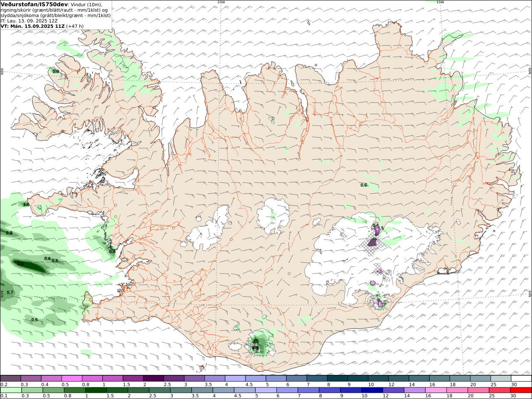This screenshot has height=399, width=532.
Task: Click the cross-hatched purple area on Vatnajökull
Action: (x=371, y=242)
